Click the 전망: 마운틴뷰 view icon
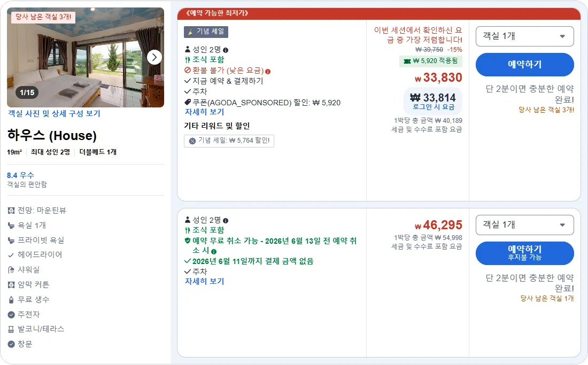 click(x=11, y=211)
